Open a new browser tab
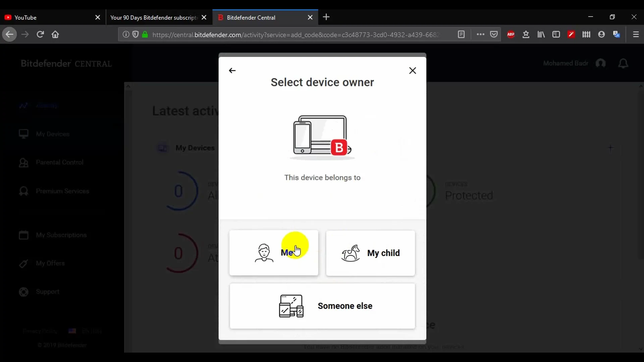Image resolution: width=644 pixels, height=362 pixels. [x=326, y=17]
